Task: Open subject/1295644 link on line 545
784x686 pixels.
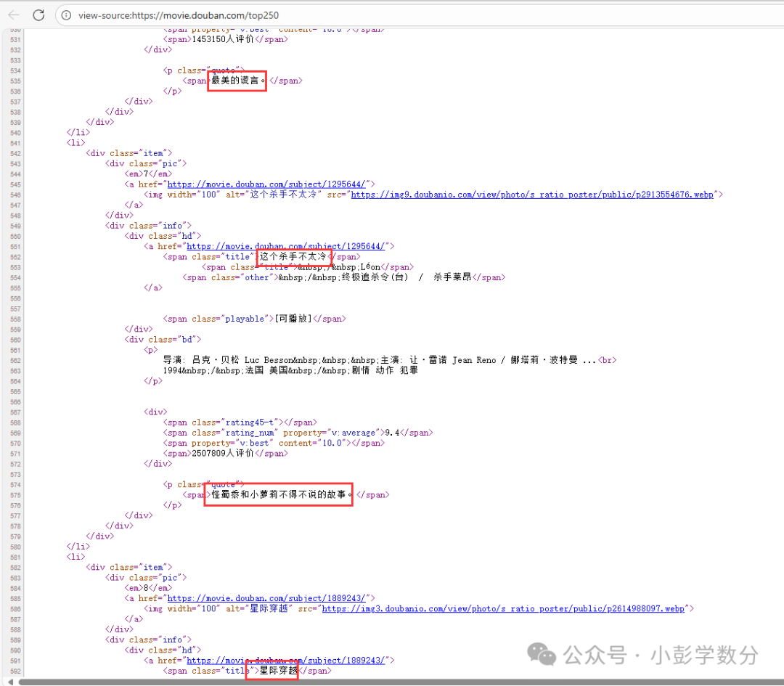Action: [266, 184]
